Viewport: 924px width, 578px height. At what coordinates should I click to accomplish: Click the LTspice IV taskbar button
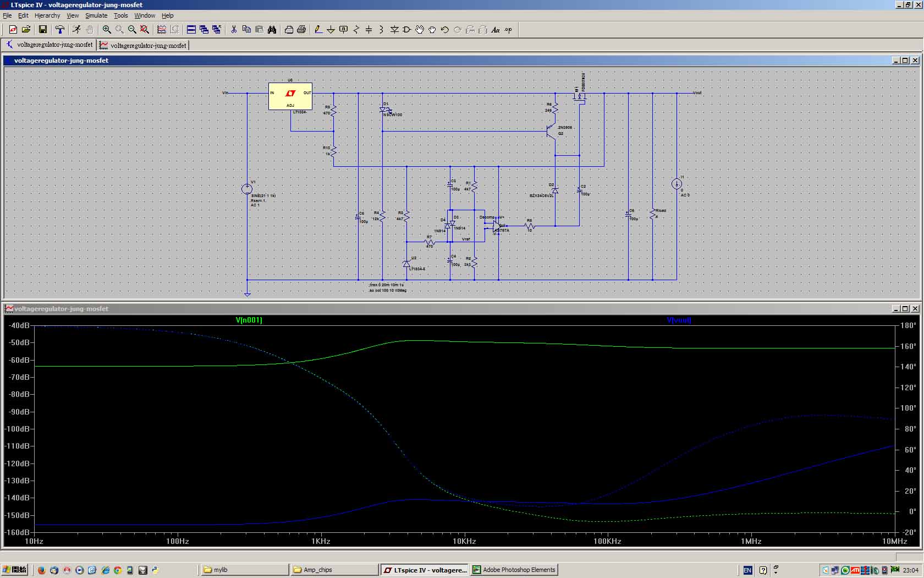point(425,570)
